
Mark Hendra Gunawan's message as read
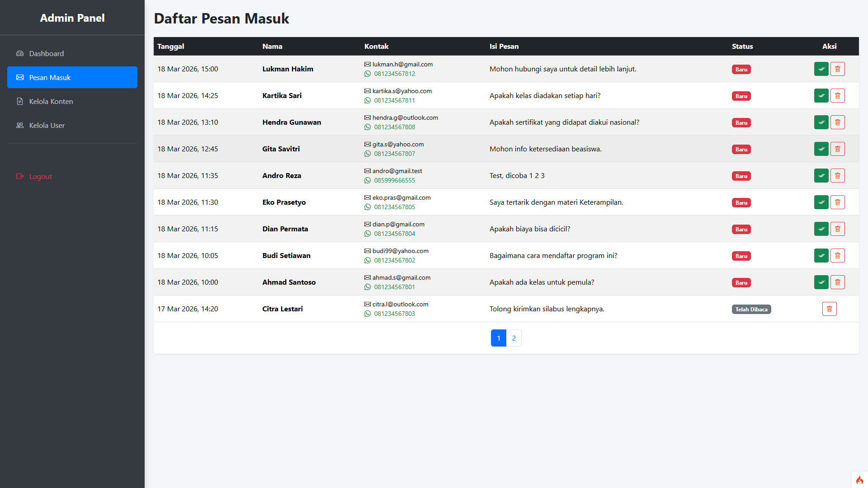point(821,122)
